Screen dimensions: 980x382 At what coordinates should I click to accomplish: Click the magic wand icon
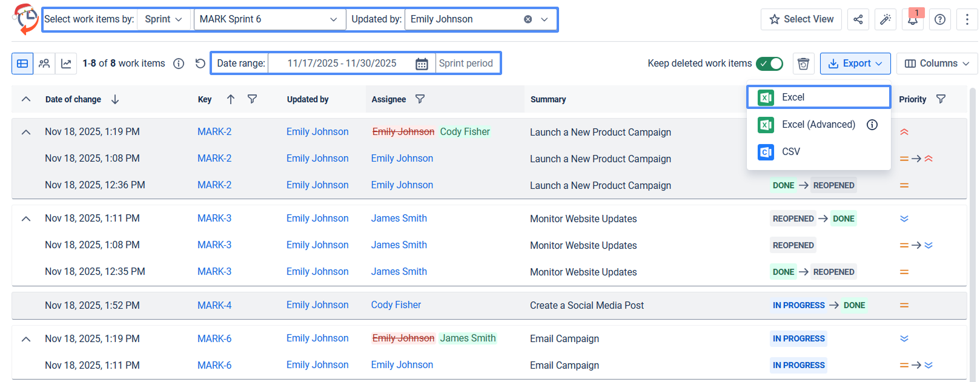[886, 19]
